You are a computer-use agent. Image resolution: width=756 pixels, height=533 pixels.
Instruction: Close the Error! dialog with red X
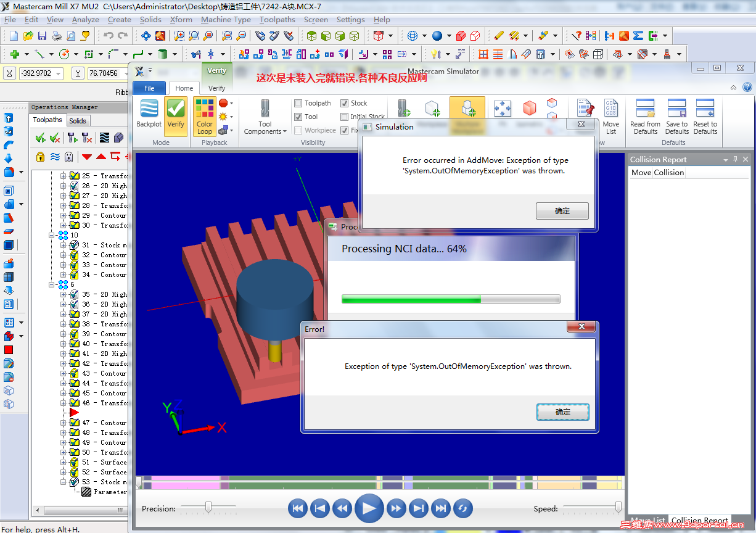click(581, 327)
